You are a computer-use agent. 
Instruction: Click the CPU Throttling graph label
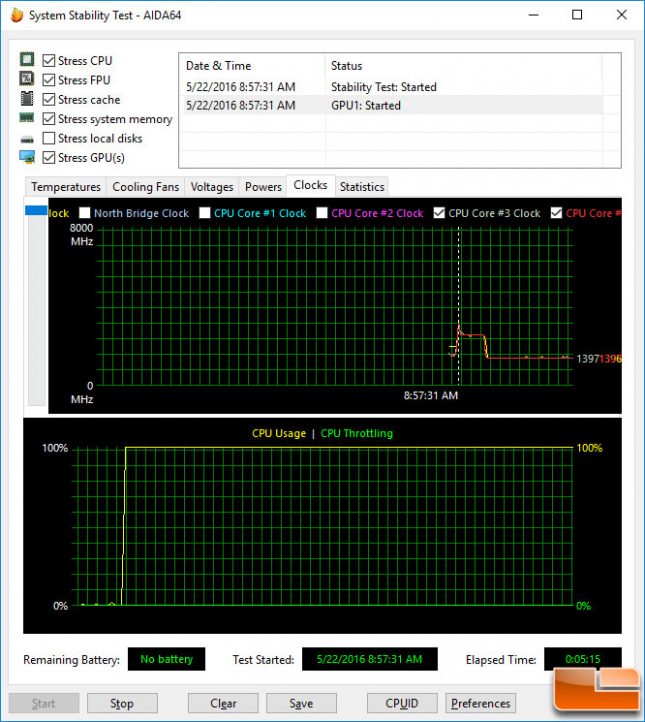click(357, 433)
